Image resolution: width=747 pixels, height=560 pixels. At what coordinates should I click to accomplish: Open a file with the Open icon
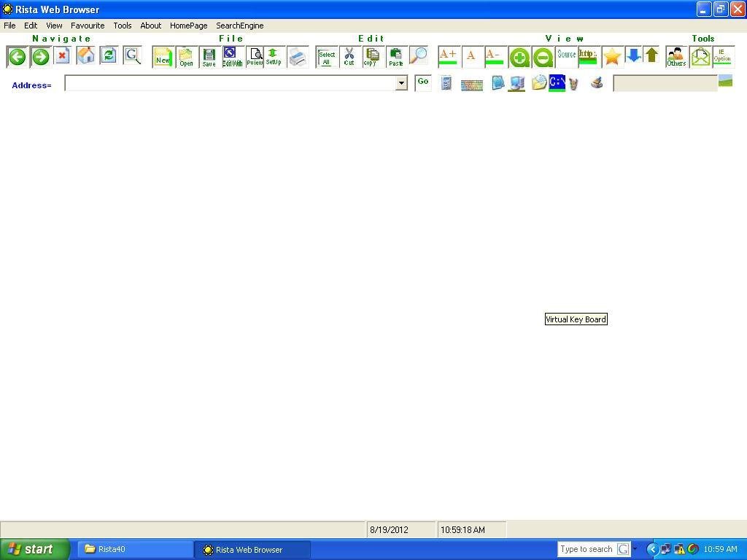(186, 57)
